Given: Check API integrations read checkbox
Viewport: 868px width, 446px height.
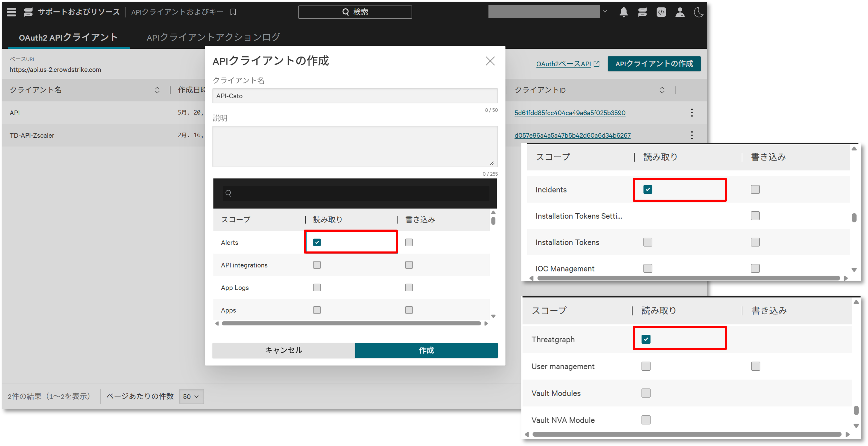Looking at the screenshot, I should pos(317,265).
